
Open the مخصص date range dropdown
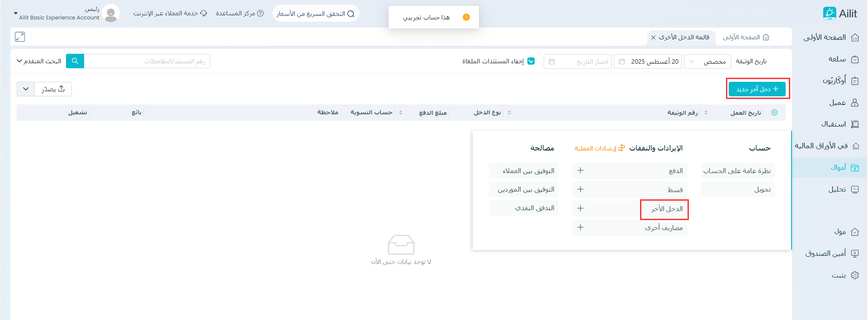[707, 61]
